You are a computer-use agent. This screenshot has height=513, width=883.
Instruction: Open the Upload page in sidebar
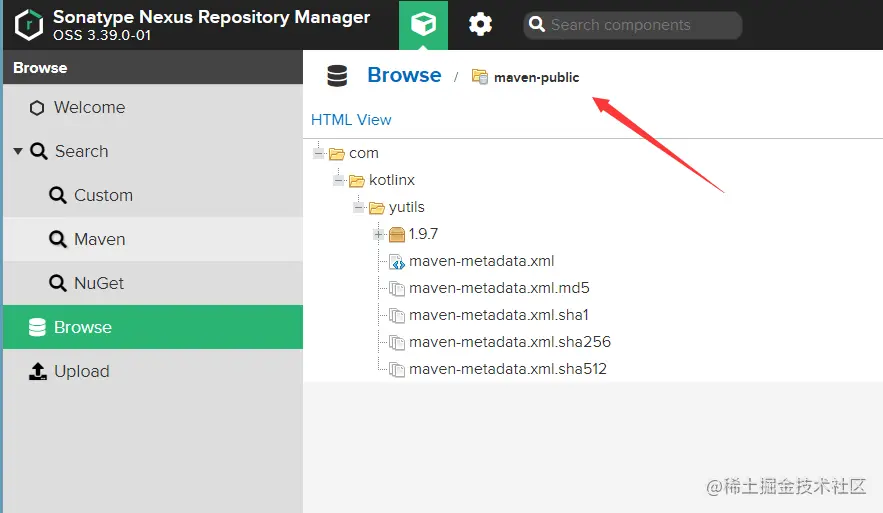click(153, 371)
